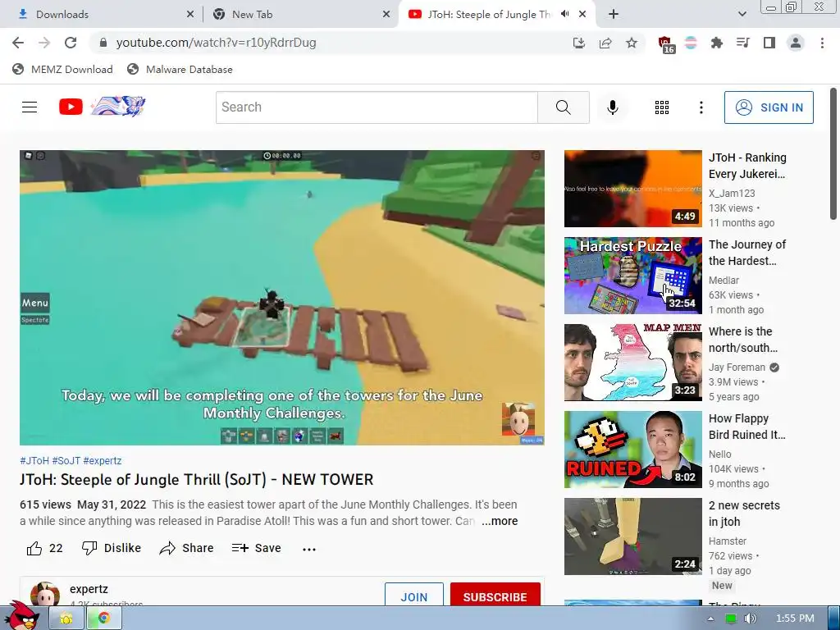This screenshot has height=630, width=840.
Task: Open the Extensions puzzle piece menu
Action: 717,43
